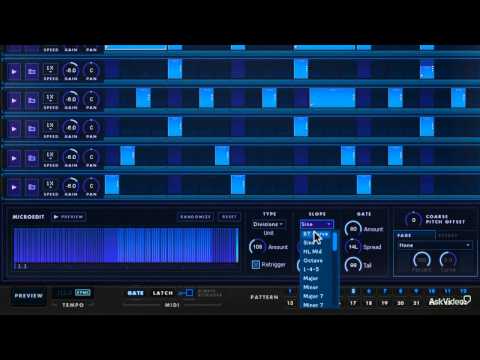Click the Type Amount knob showing 100
The width and height of the screenshot is (480, 360).
pyautogui.click(x=257, y=247)
